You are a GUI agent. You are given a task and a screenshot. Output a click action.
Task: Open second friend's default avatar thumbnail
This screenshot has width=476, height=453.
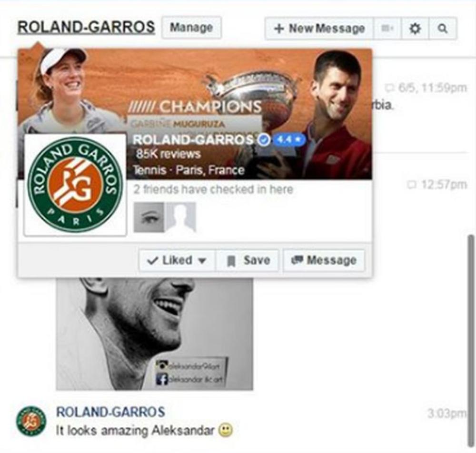click(x=180, y=217)
